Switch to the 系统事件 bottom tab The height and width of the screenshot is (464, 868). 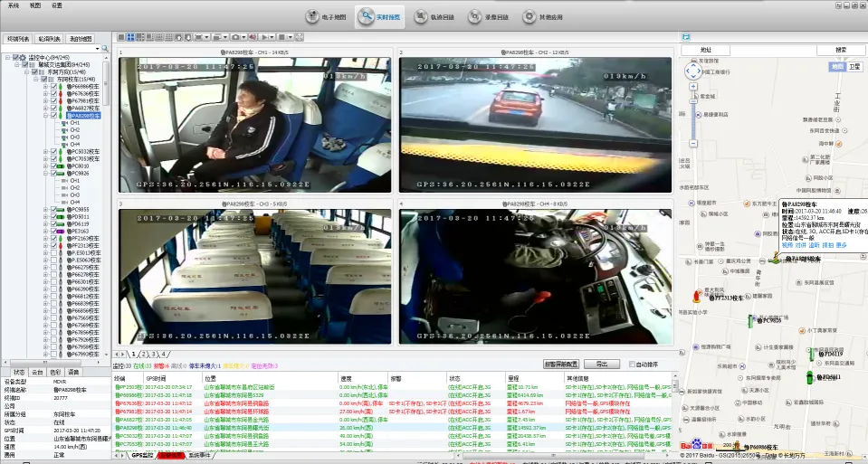coord(199,456)
